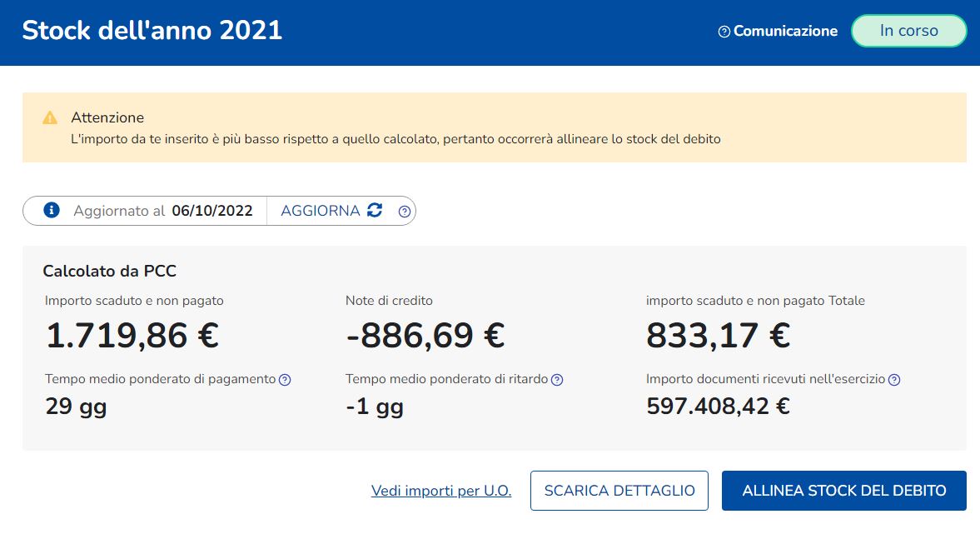Click the yellow warning triangle icon
980x544 pixels.
coord(50,117)
